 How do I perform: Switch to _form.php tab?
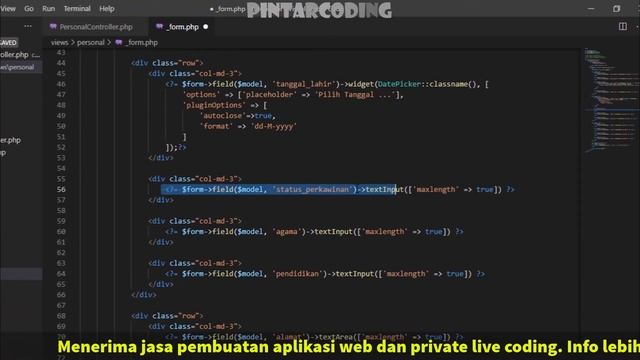pyautogui.click(x=182, y=27)
